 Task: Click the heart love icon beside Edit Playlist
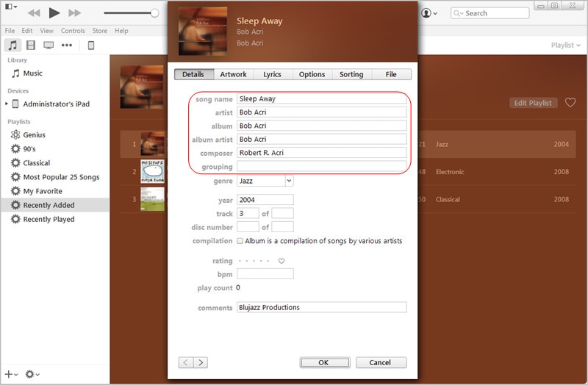tap(570, 102)
